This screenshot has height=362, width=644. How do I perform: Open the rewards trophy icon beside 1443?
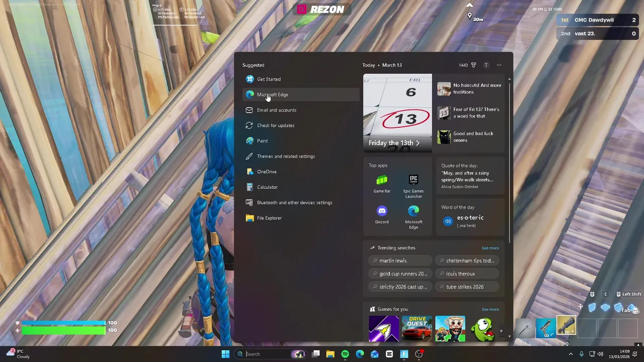coord(473,65)
